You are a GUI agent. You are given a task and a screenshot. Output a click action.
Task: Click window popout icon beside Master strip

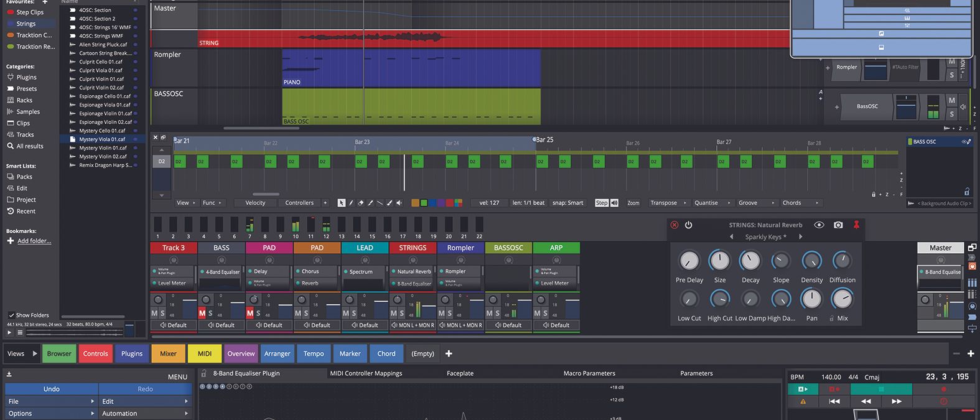972,248
